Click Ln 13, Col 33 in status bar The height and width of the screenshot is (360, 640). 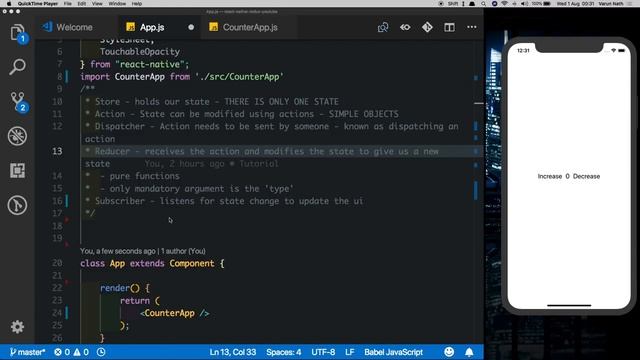click(x=233, y=352)
